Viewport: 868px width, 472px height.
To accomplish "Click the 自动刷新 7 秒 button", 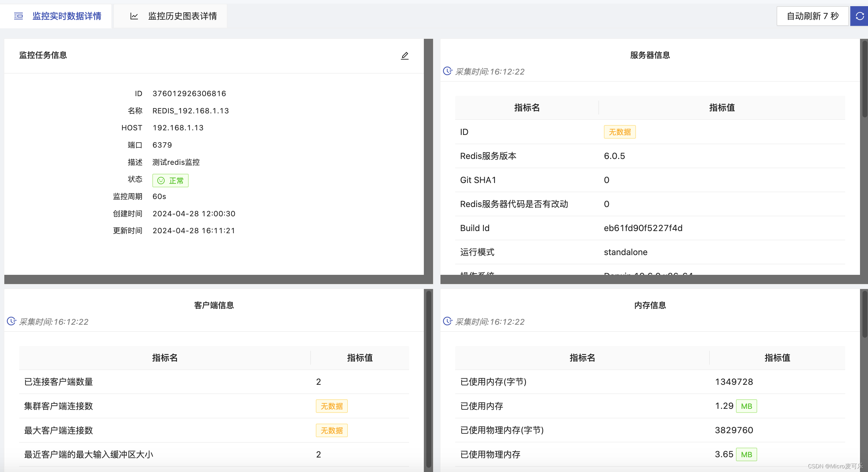I will click(812, 16).
